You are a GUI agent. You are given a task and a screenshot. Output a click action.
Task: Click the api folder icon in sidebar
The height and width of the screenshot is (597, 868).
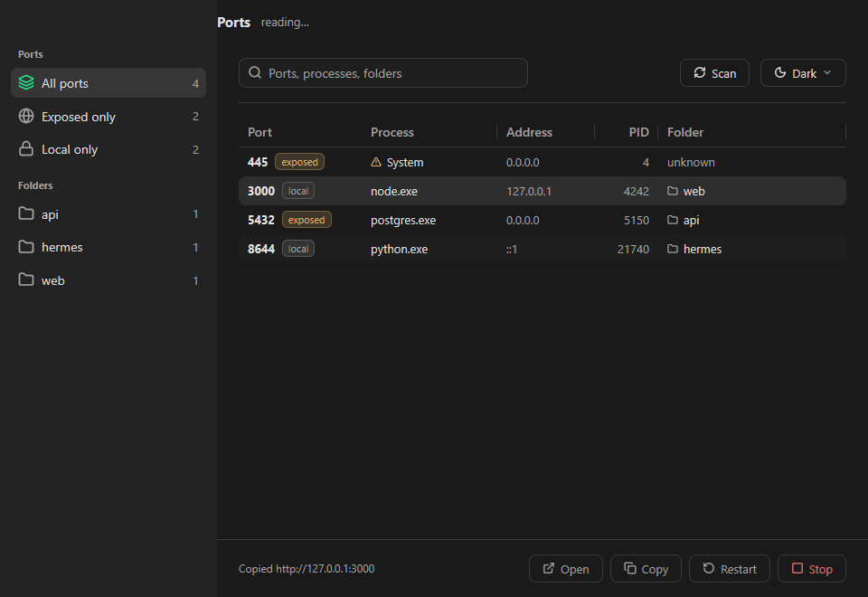pos(26,213)
